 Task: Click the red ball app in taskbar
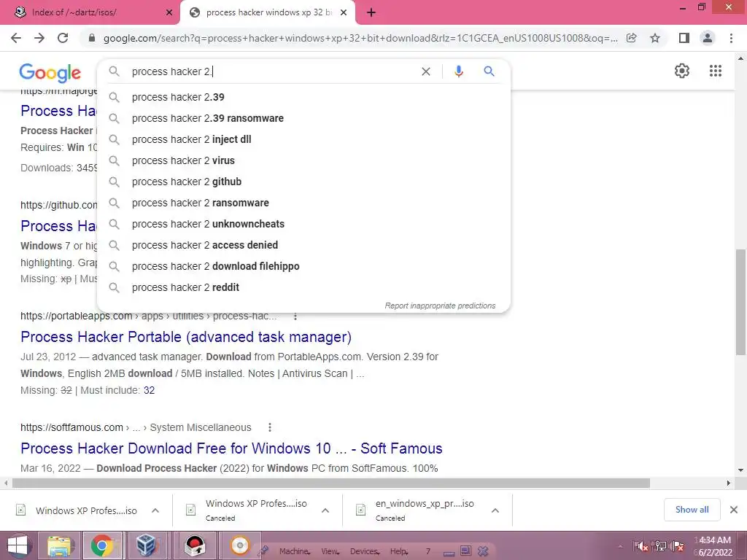pos(194,545)
